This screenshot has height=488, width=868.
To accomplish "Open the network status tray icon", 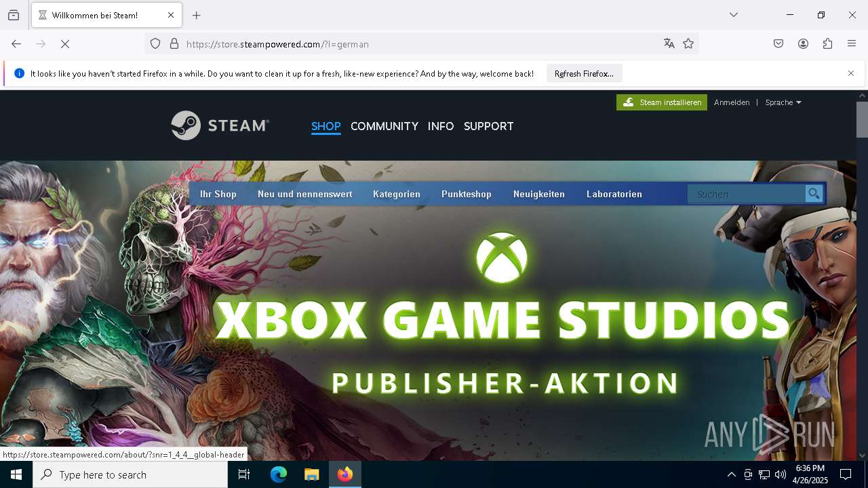I will 764,474.
